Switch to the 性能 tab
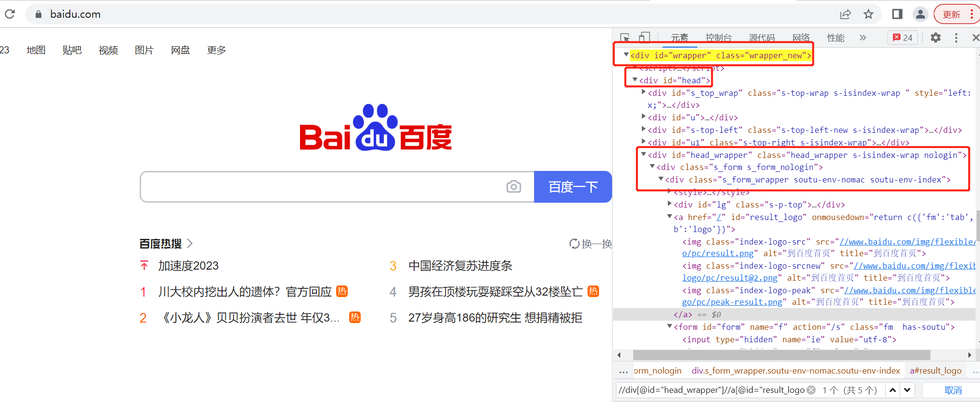Image resolution: width=980 pixels, height=402 pixels. pos(836,38)
